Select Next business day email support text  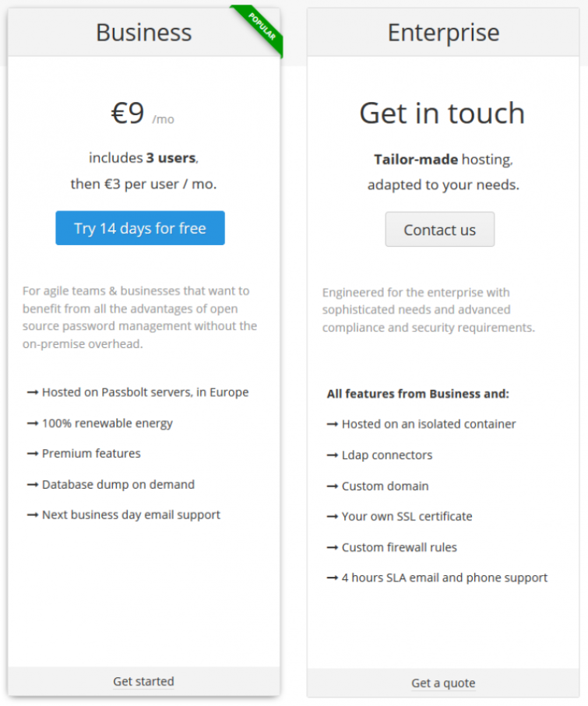pos(131,515)
